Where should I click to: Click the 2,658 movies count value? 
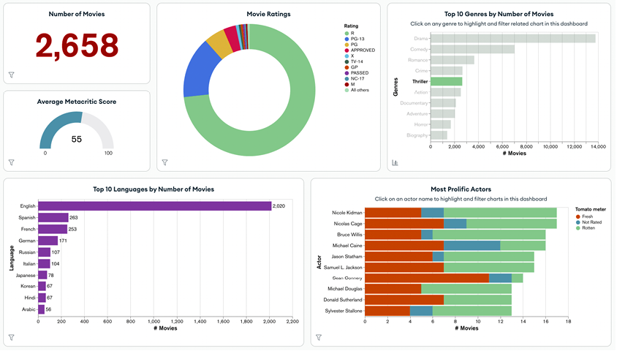coord(77,45)
